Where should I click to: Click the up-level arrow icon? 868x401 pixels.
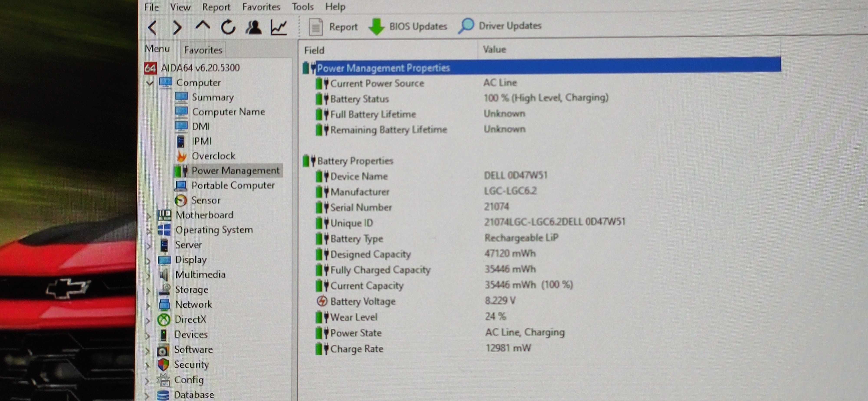click(x=202, y=26)
